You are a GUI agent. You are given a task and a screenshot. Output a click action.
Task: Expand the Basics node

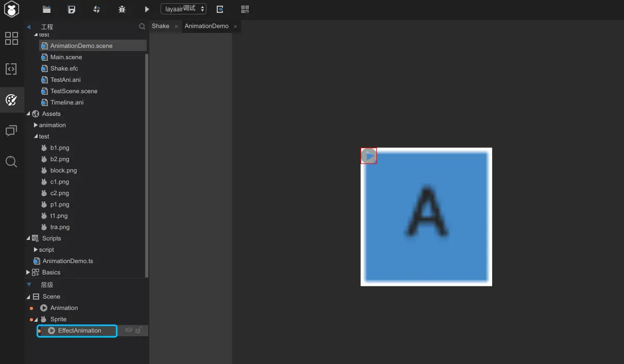28,272
